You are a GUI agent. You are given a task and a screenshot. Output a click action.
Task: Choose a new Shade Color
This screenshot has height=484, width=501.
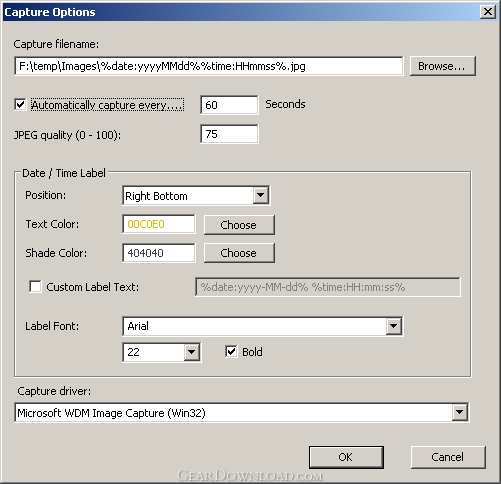(239, 253)
